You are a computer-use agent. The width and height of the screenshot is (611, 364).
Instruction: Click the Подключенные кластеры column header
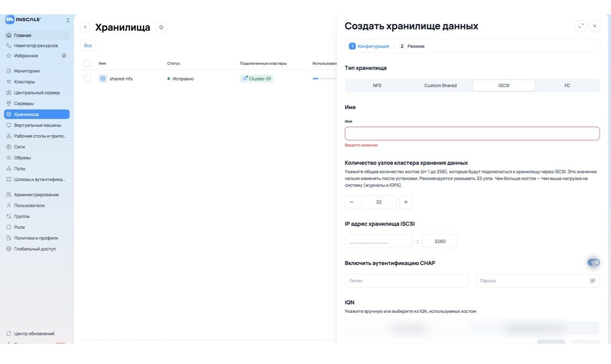[x=263, y=64]
